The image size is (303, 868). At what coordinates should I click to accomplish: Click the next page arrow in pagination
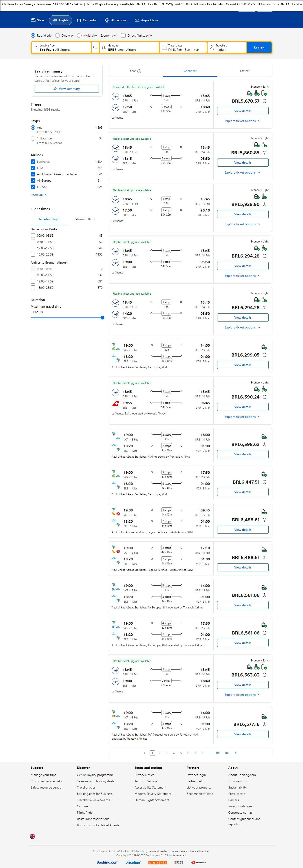(x=236, y=753)
